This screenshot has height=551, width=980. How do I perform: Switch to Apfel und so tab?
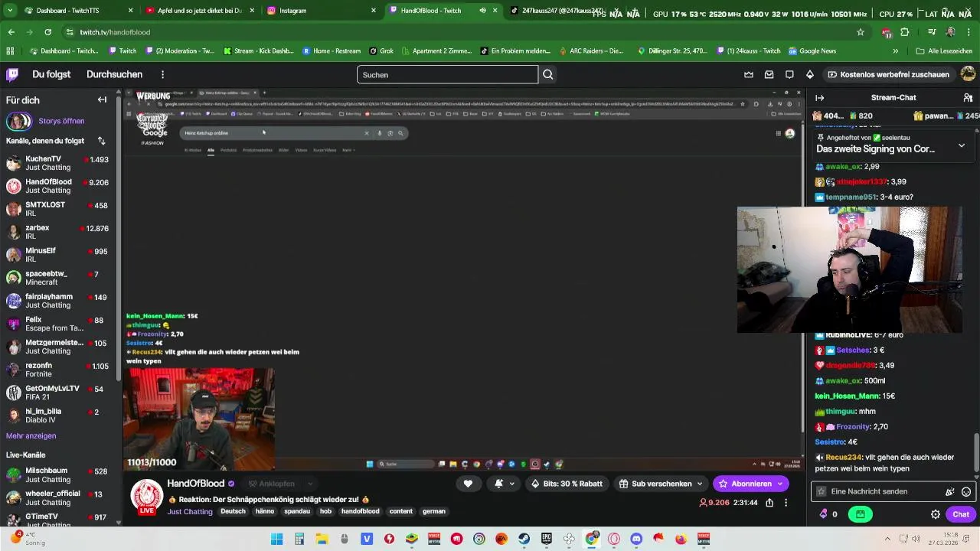click(201, 11)
